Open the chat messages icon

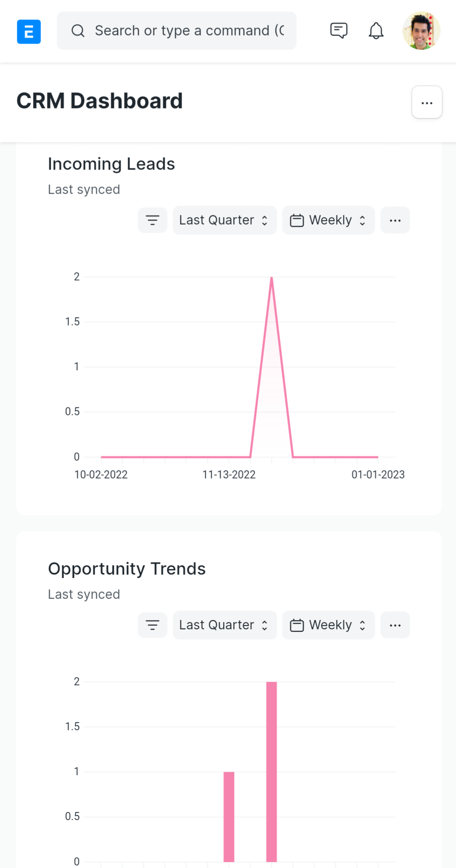(x=339, y=31)
